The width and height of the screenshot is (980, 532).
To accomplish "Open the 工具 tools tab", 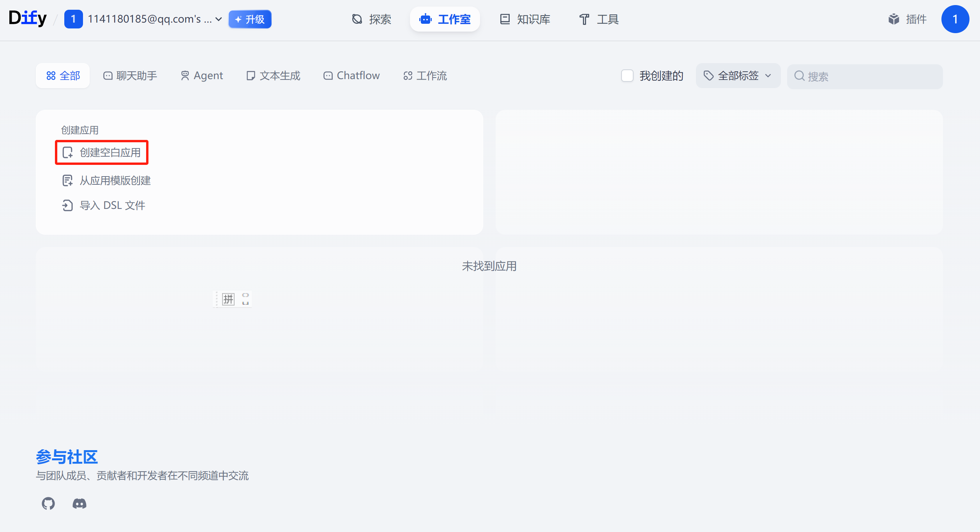I will pyautogui.click(x=599, y=19).
